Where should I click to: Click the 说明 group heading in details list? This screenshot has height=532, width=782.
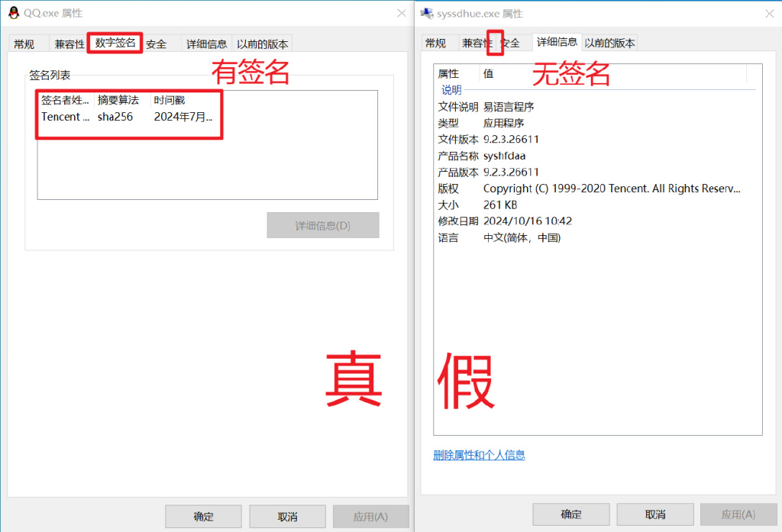pyautogui.click(x=451, y=90)
